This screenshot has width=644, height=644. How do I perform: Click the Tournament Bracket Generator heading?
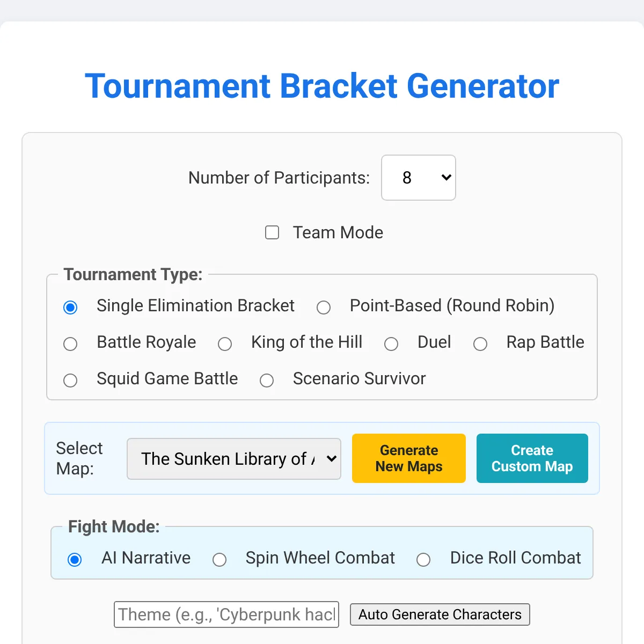[322, 86]
